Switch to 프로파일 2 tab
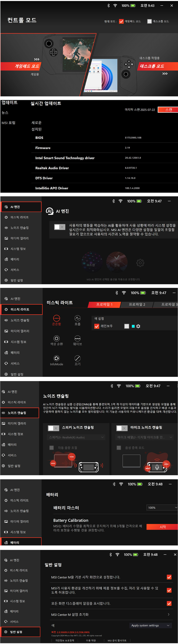The height and width of the screenshot is (644, 178). [137, 304]
